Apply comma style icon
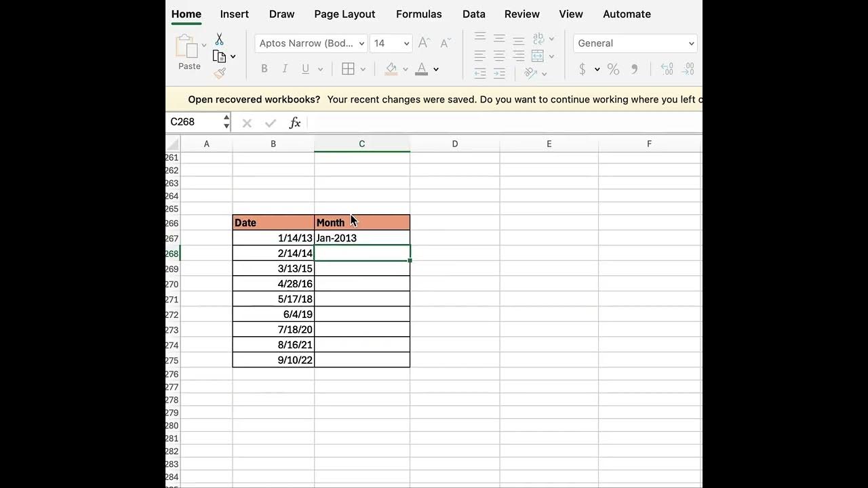 (x=634, y=68)
